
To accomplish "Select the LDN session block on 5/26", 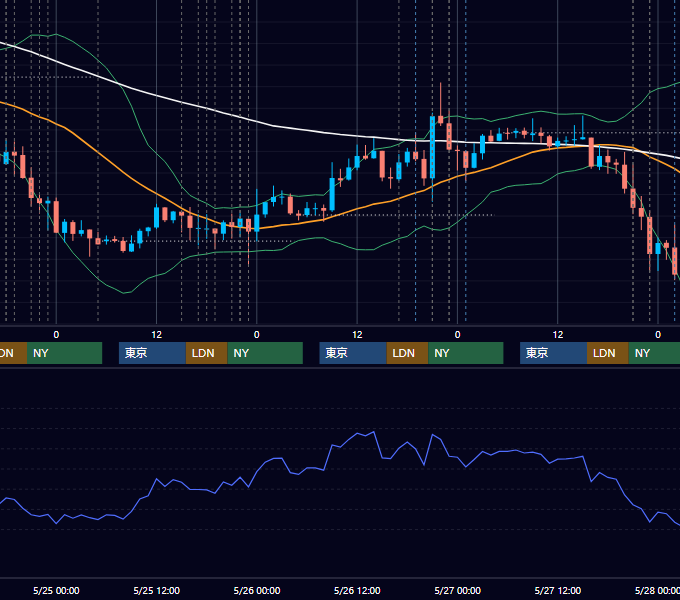I will (407, 353).
